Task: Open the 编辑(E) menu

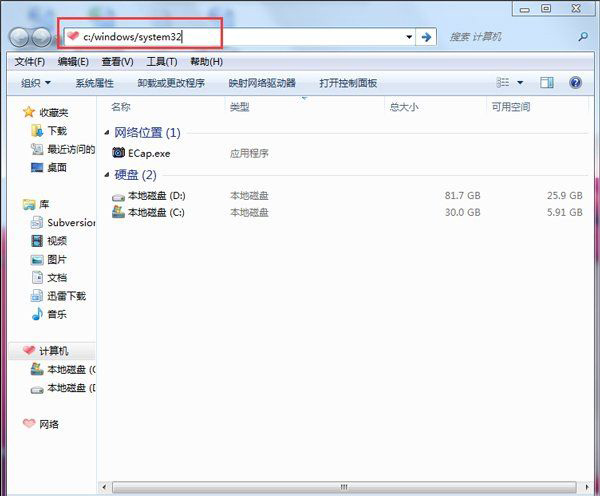Action: [x=73, y=62]
